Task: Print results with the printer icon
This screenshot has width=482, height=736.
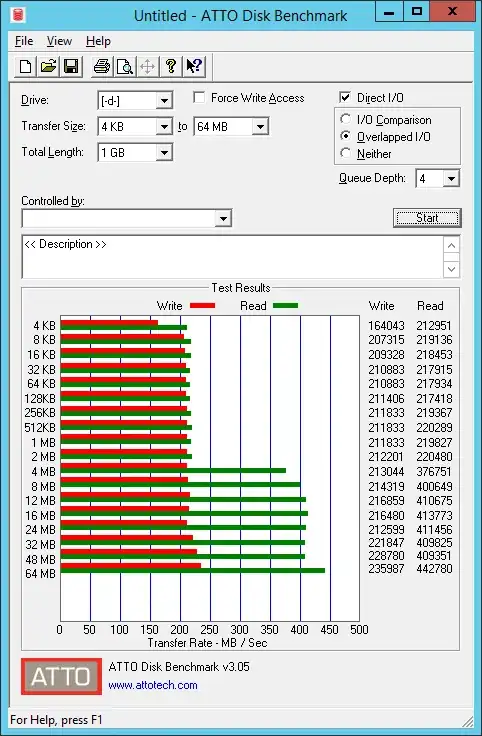Action: [102, 67]
